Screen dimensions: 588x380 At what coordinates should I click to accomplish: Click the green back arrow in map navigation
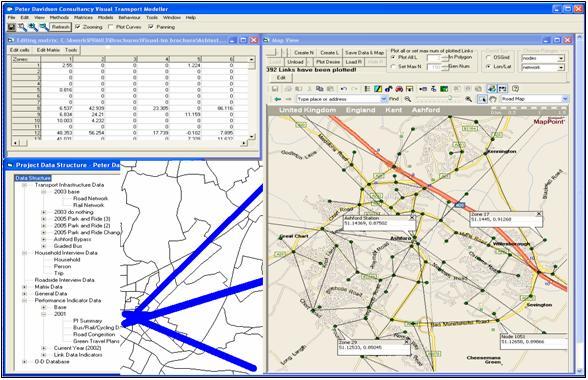(278, 99)
